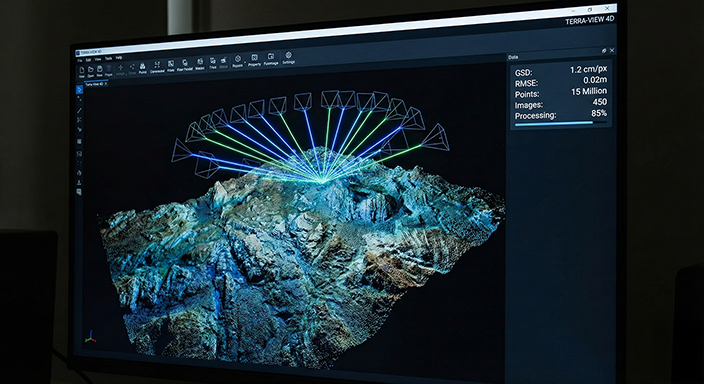The height and width of the screenshot is (384, 704).
Task: Click the TERRA-VIEW 4D label at top right
Action: pos(589,20)
